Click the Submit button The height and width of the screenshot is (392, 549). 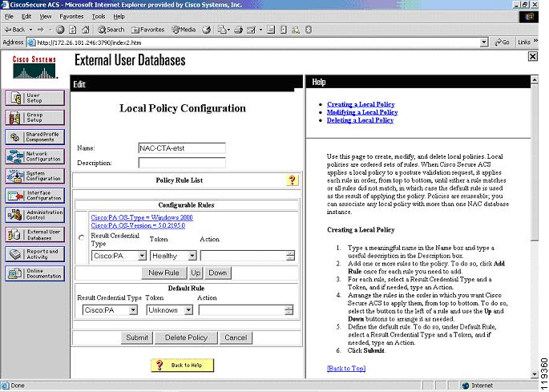tap(137, 337)
